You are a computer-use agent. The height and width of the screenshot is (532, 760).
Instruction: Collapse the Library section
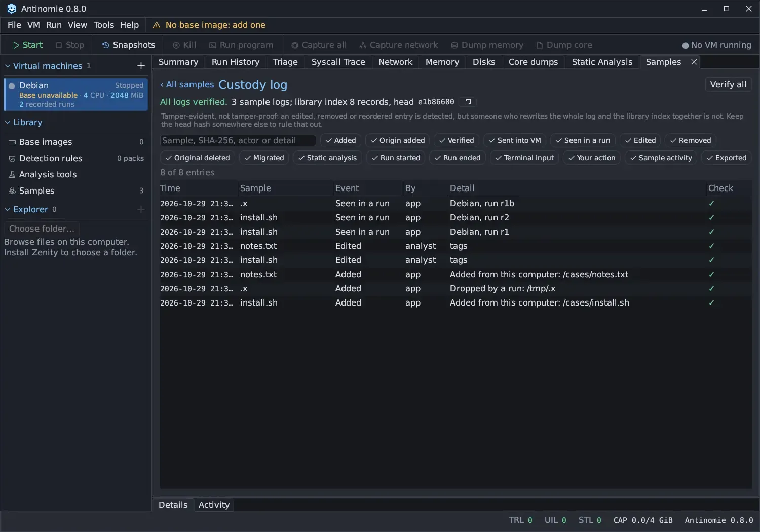tap(8, 122)
